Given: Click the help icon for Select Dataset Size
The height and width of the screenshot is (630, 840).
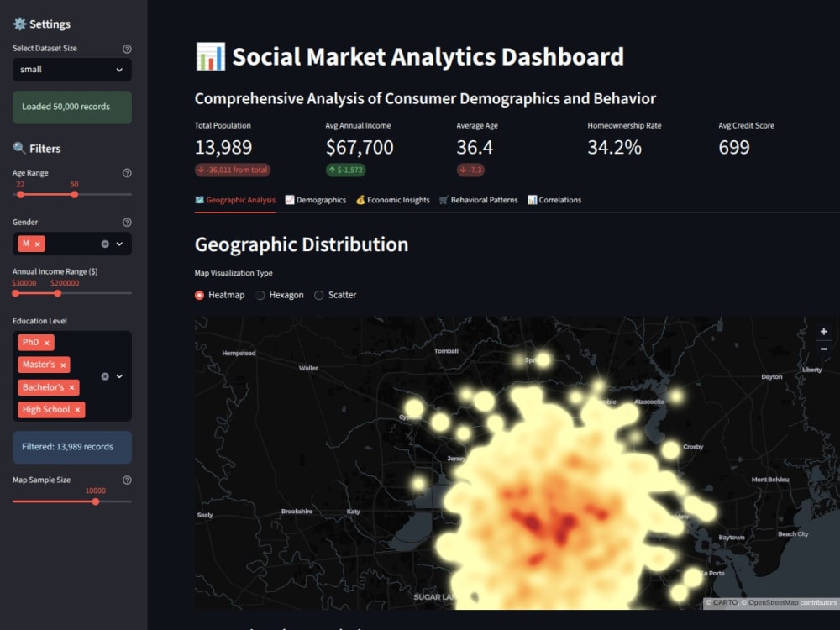Looking at the screenshot, I should 127,49.
